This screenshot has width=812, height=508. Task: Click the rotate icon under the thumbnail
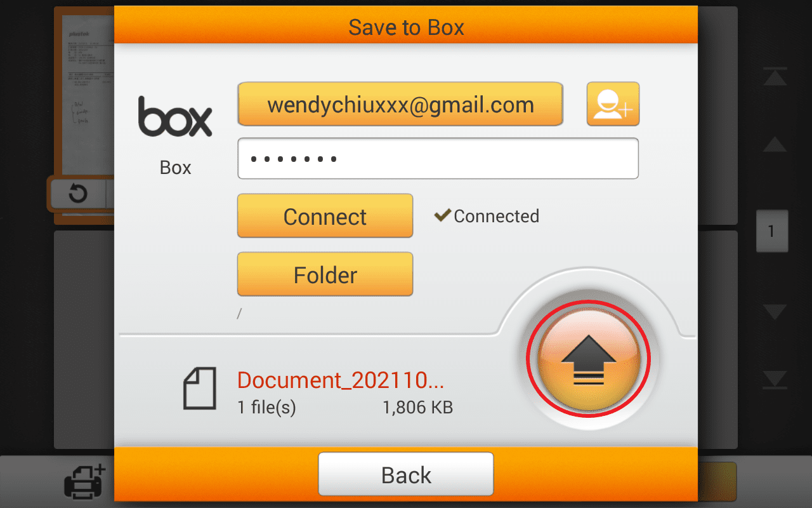pos(77,193)
